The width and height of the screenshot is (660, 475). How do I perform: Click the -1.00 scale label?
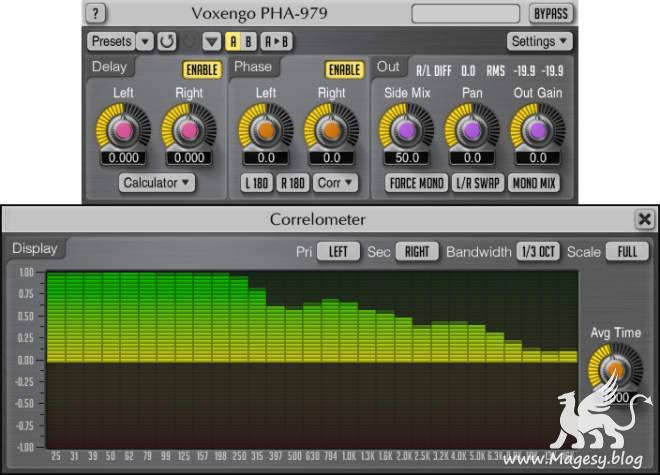coord(25,447)
